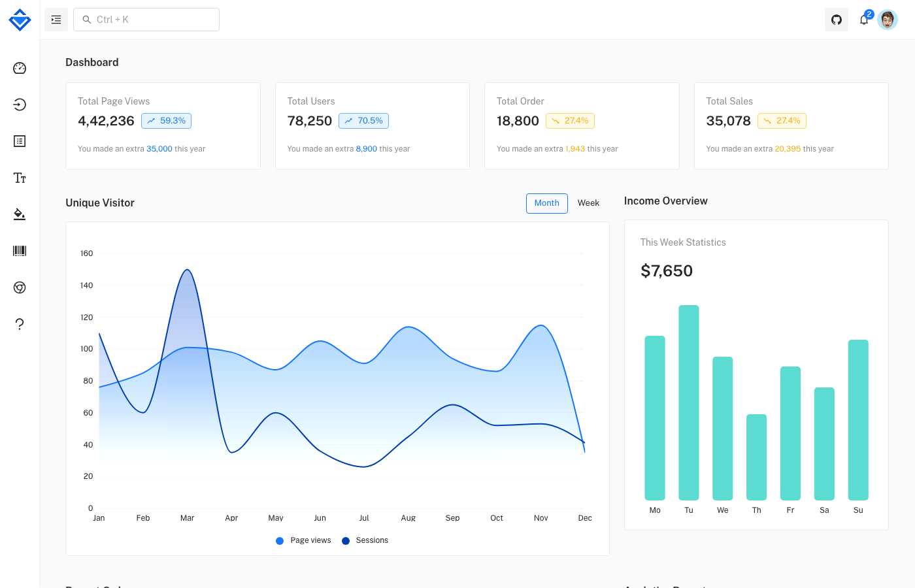
Task: Collapse the sidebar with the menu toggle
Action: pyautogui.click(x=56, y=20)
